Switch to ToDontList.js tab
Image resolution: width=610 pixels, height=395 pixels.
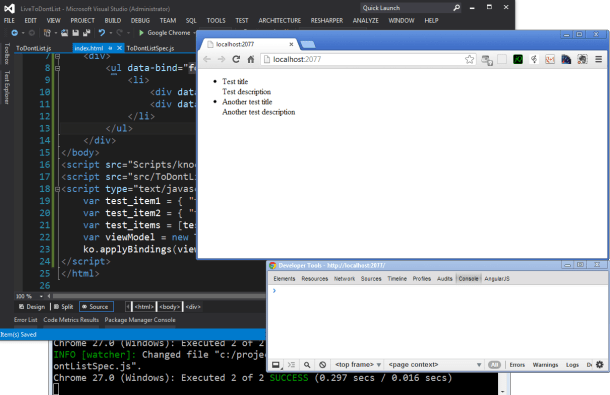tap(33, 48)
